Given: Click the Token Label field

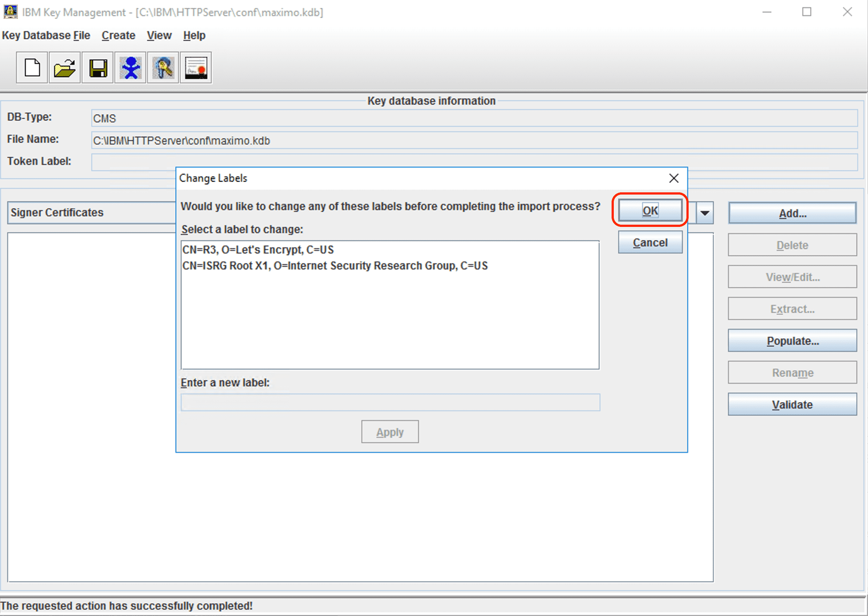Looking at the screenshot, I should pos(474,161).
